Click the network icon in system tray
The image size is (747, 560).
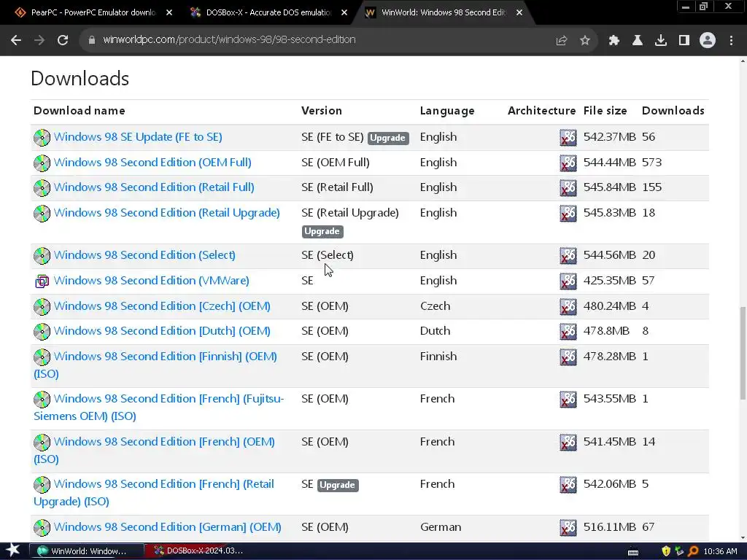click(679, 551)
